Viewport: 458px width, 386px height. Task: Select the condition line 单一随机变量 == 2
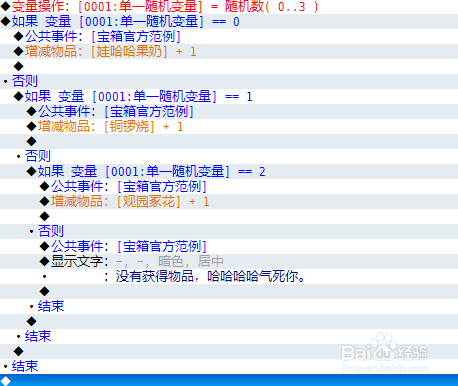point(229,172)
